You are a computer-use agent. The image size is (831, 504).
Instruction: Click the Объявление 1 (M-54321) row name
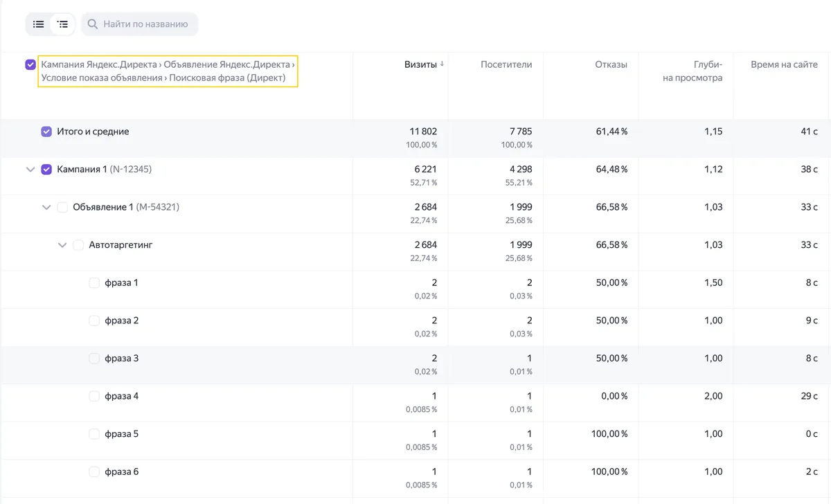pyautogui.click(x=126, y=207)
